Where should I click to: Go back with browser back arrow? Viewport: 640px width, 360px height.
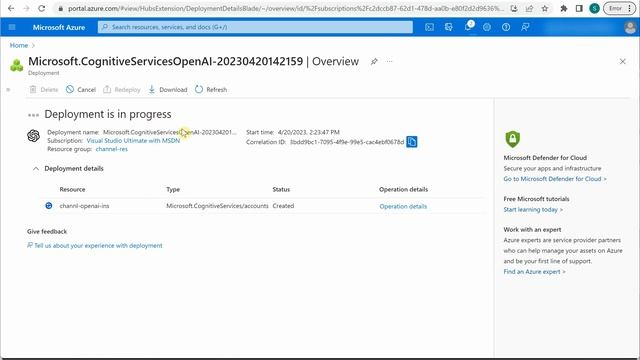[x=11, y=8]
